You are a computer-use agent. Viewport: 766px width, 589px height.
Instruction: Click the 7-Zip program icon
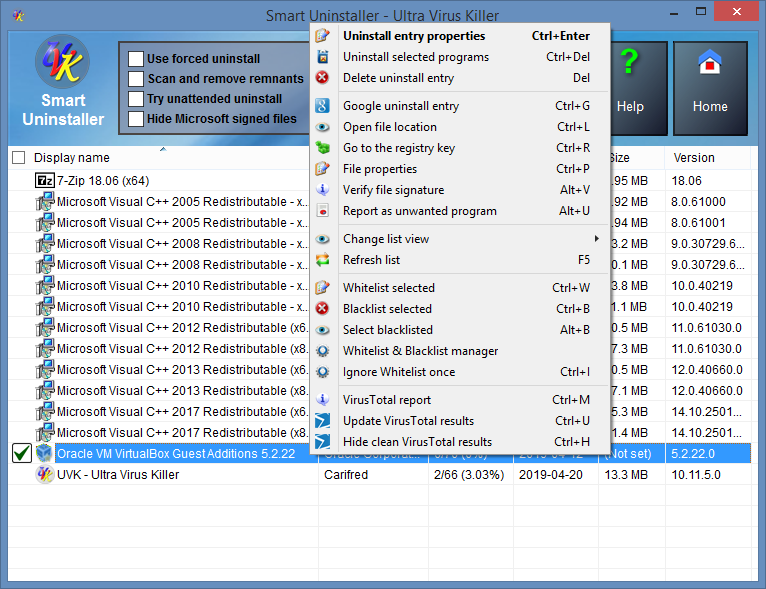pyautogui.click(x=44, y=180)
